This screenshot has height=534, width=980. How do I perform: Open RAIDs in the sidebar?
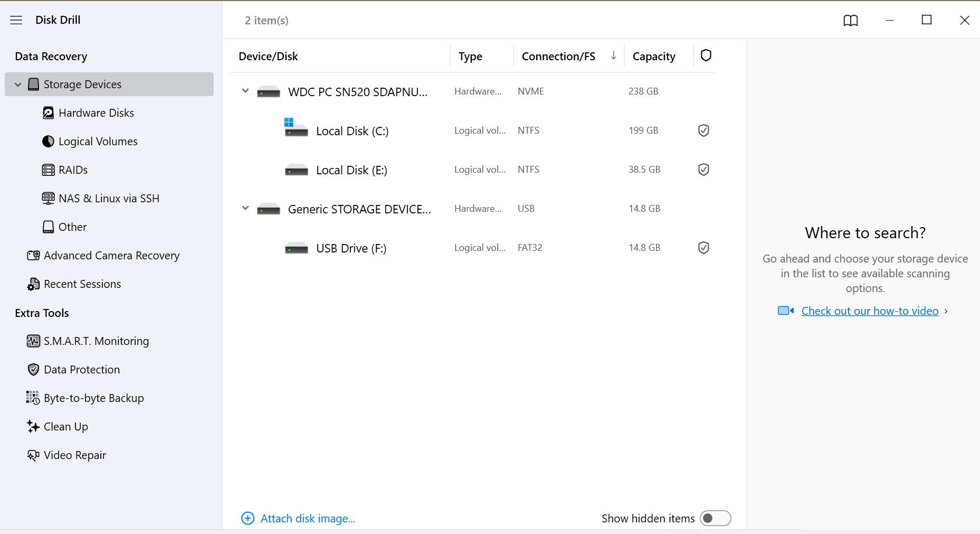[73, 170]
